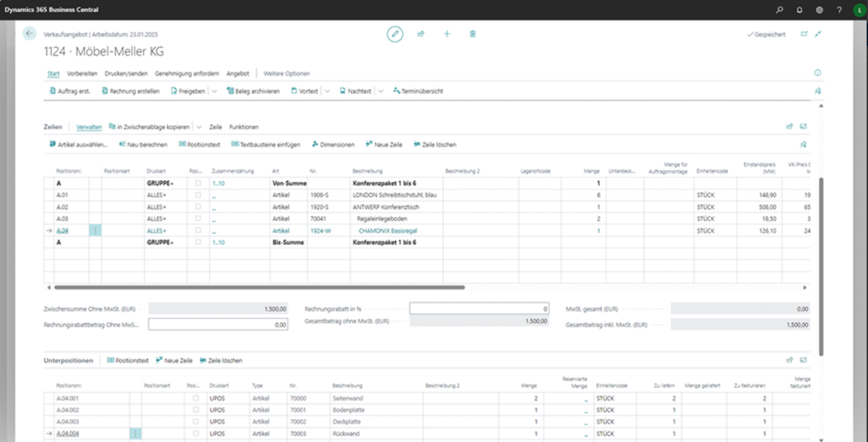
Task: Open row menu for subposition A.04.004
Action: 135,433
